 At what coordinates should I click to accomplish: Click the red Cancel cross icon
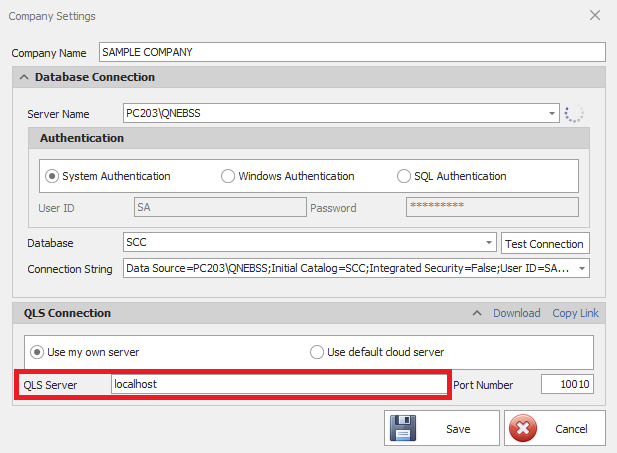[x=523, y=428]
